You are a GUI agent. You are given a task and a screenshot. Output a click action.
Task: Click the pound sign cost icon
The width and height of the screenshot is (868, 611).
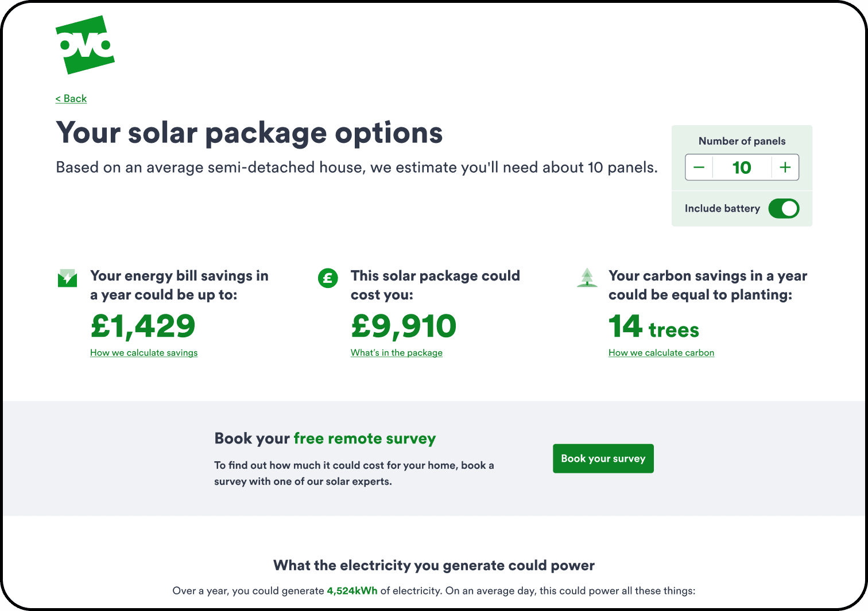click(328, 279)
